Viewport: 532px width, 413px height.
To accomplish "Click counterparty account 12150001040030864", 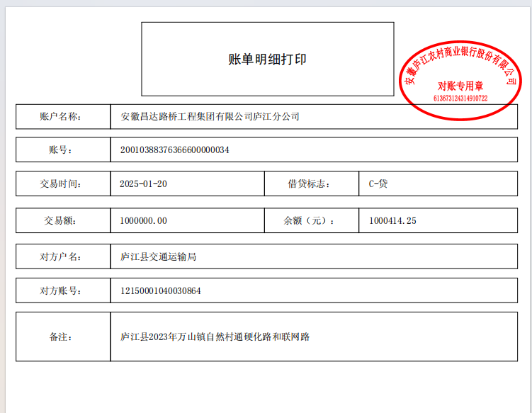I will point(161,290).
